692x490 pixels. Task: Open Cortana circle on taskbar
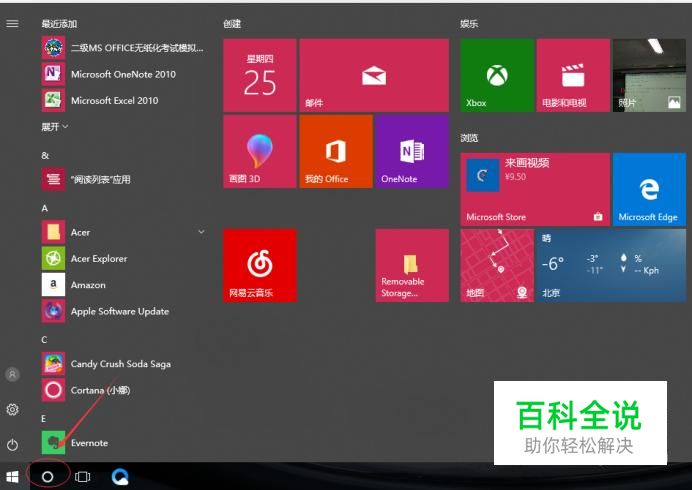[47, 477]
